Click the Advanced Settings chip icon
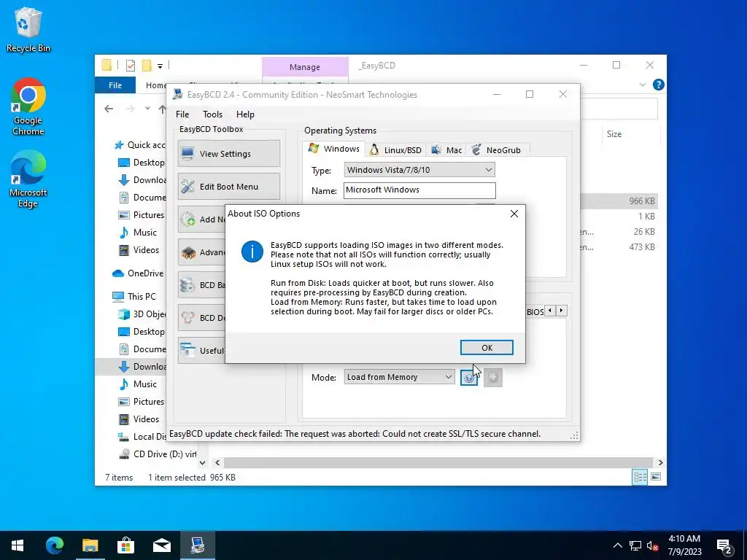Image resolution: width=747 pixels, height=560 pixels. click(188, 252)
